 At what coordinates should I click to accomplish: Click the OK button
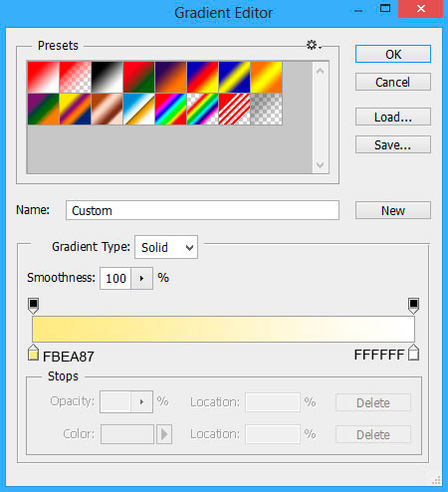click(x=393, y=54)
